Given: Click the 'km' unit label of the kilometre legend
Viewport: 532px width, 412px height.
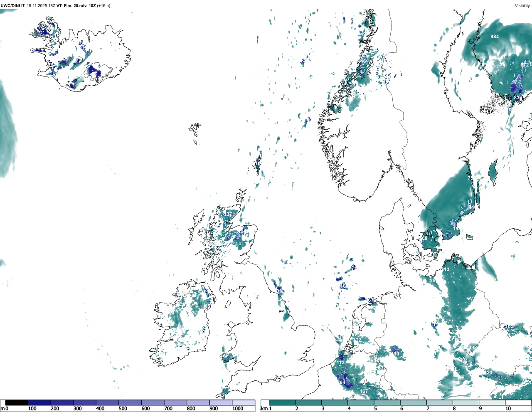Looking at the screenshot, I should point(264,409).
